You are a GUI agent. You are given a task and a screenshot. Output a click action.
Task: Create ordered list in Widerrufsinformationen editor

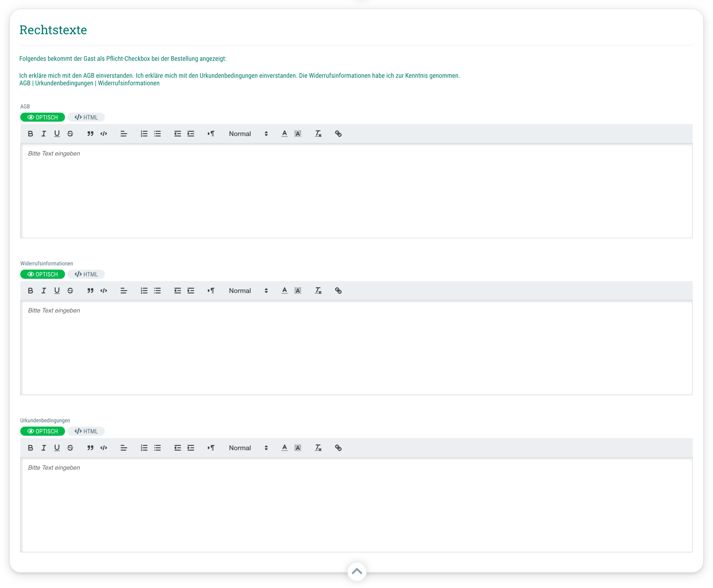click(144, 291)
